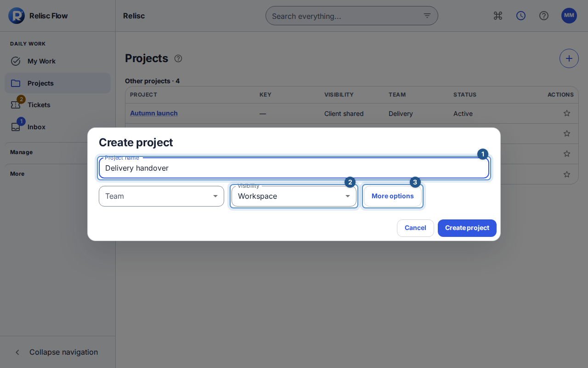Expand the More section
The image size is (588, 368).
[58, 174]
